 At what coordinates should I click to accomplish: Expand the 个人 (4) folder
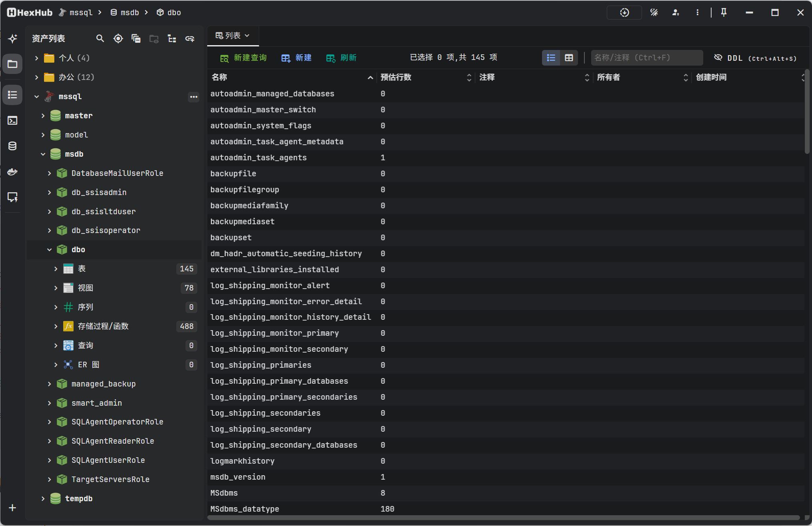[36, 58]
